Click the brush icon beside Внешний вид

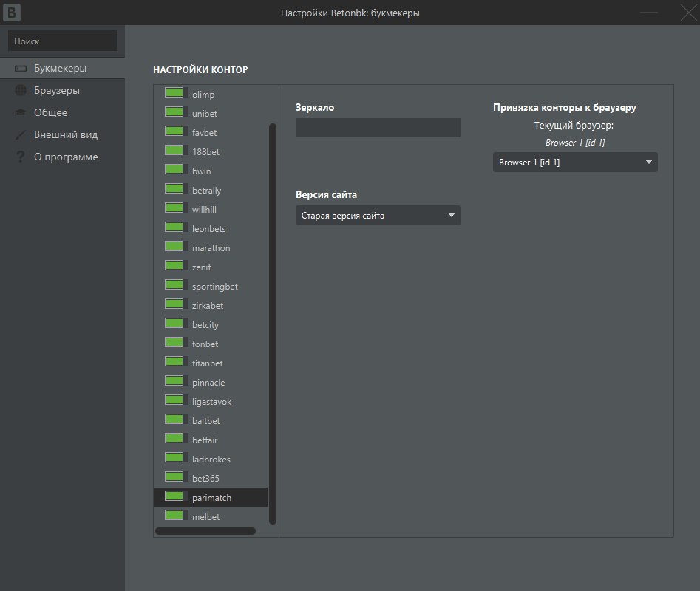[x=21, y=134]
